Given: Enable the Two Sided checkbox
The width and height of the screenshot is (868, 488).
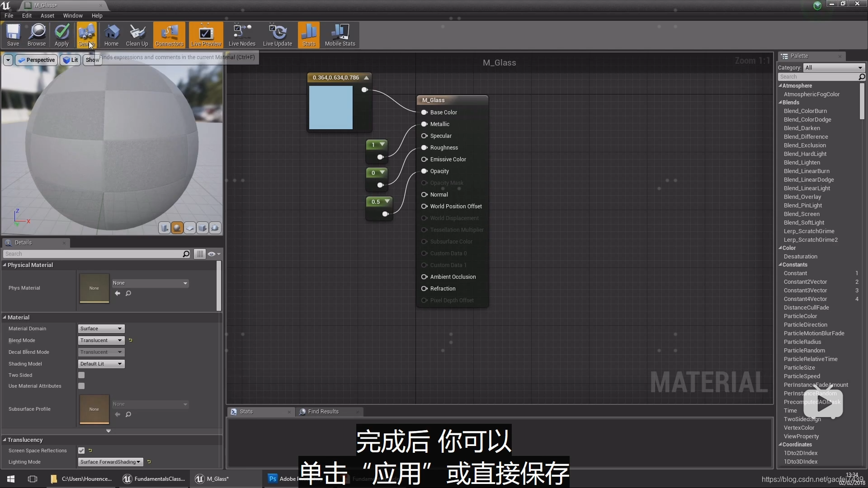Looking at the screenshot, I should [x=81, y=375].
